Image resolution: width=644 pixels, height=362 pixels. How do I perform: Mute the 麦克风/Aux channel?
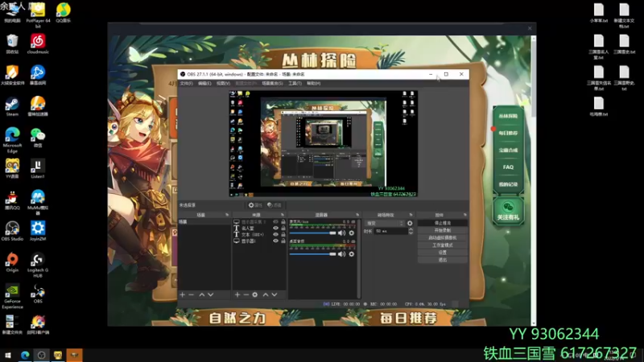(341, 233)
